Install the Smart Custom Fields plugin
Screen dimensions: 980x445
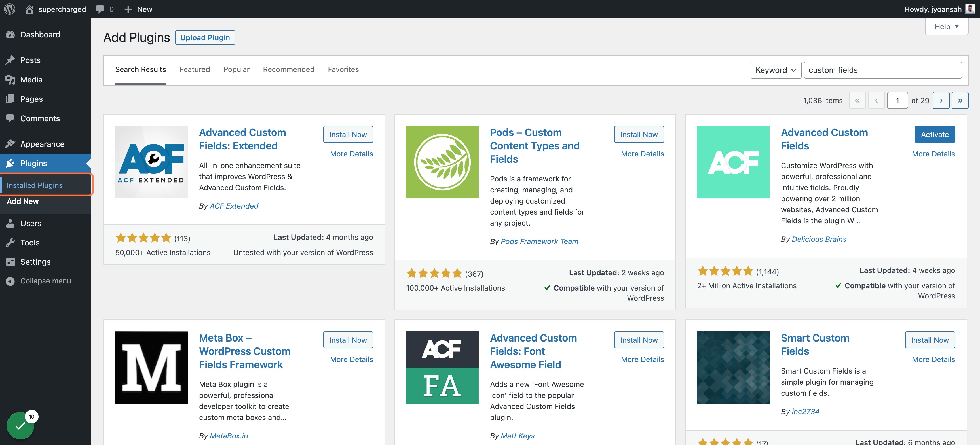930,340
